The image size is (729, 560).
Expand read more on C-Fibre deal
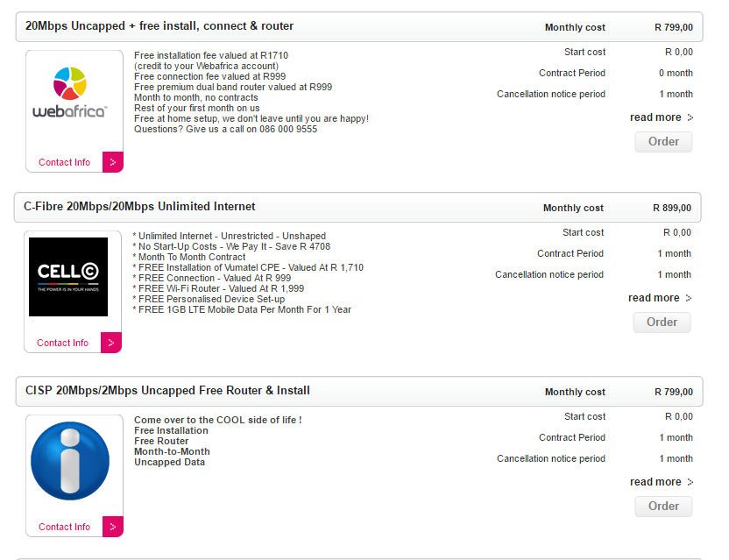tap(654, 298)
